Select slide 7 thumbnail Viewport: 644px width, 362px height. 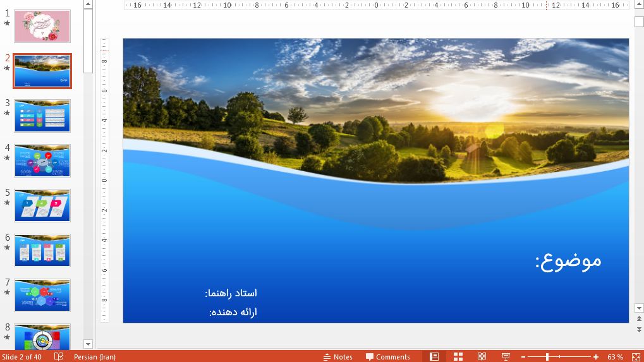point(42,295)
